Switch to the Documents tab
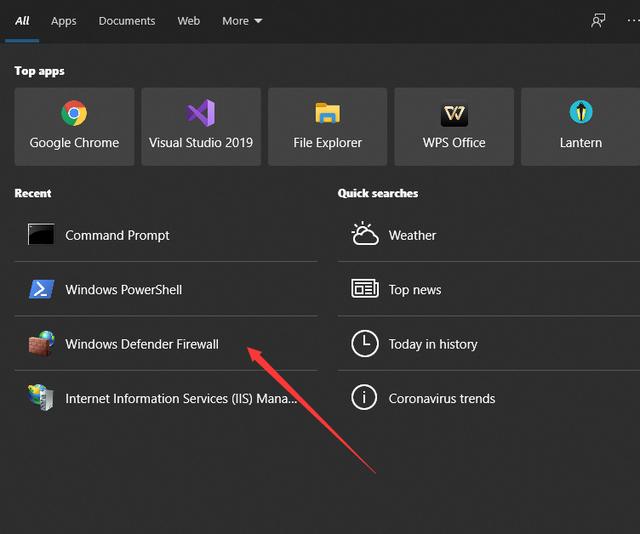Screen dimensions: 640x534 pyautogui.click(x=127, y=21)
